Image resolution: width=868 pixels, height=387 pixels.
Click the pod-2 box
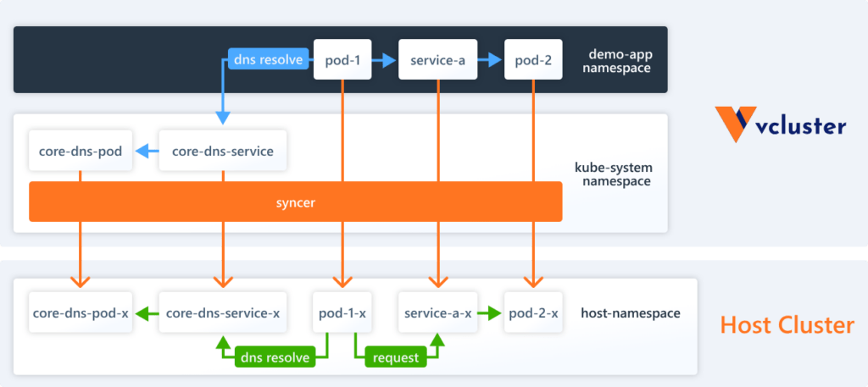[x=533, y=59]
